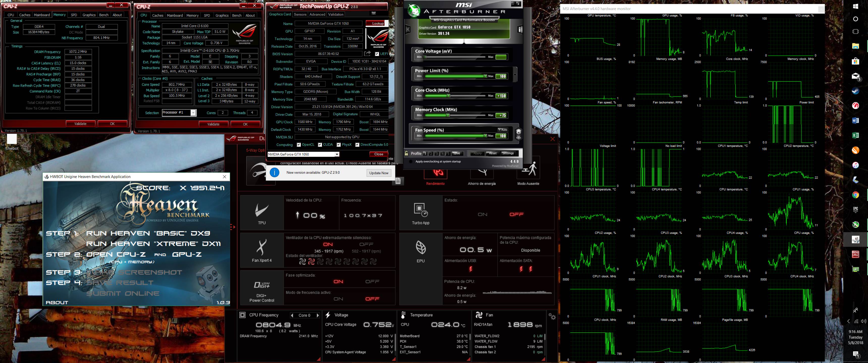Image resolution: width=868 pixels, height=363 pixels.
Task: Toggle the Auto fan speed button
Action: (503, 130)
